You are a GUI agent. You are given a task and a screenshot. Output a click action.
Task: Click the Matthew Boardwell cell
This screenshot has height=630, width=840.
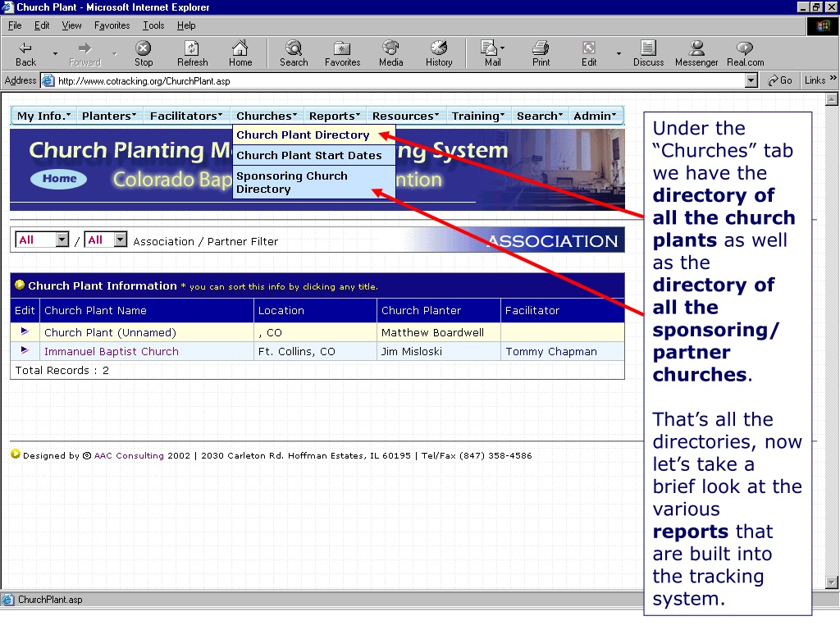[x=438, y=332]
